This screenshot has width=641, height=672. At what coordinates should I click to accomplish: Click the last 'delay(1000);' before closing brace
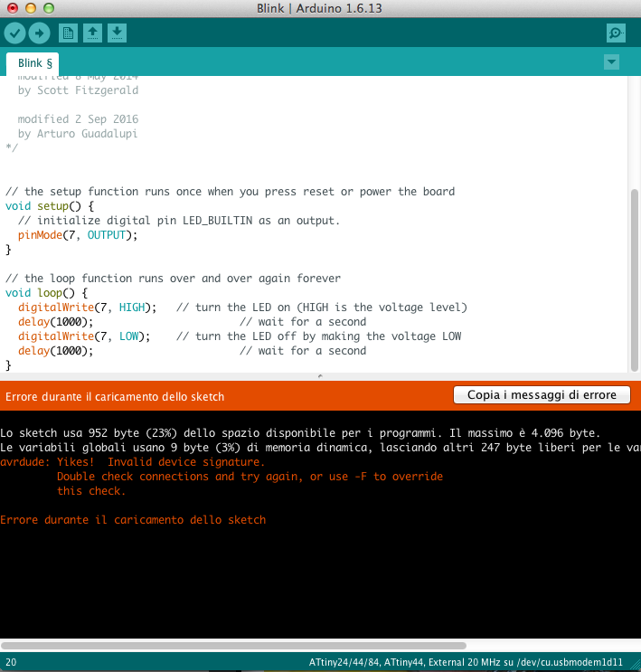pos(55,351)
